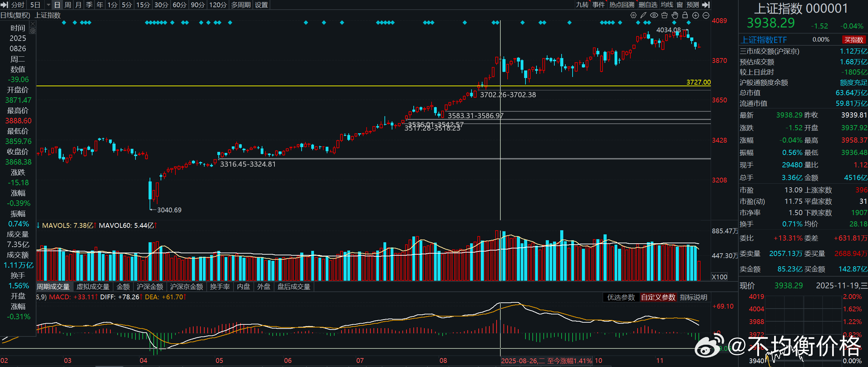Click the MAVOL5 indicator label
The width and height of the screenshot is (868, 367).
67,225
